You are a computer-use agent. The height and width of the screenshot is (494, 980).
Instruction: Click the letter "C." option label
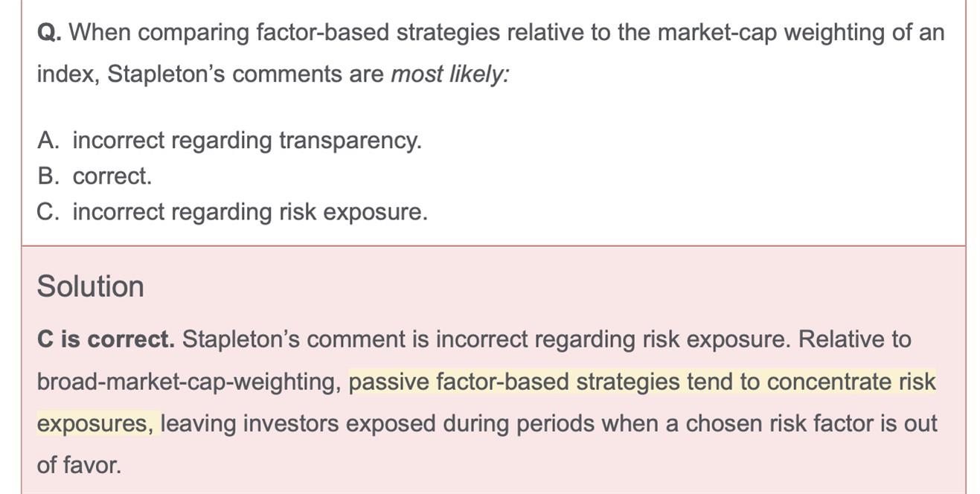pyautogui.click(x=48, y=212)
